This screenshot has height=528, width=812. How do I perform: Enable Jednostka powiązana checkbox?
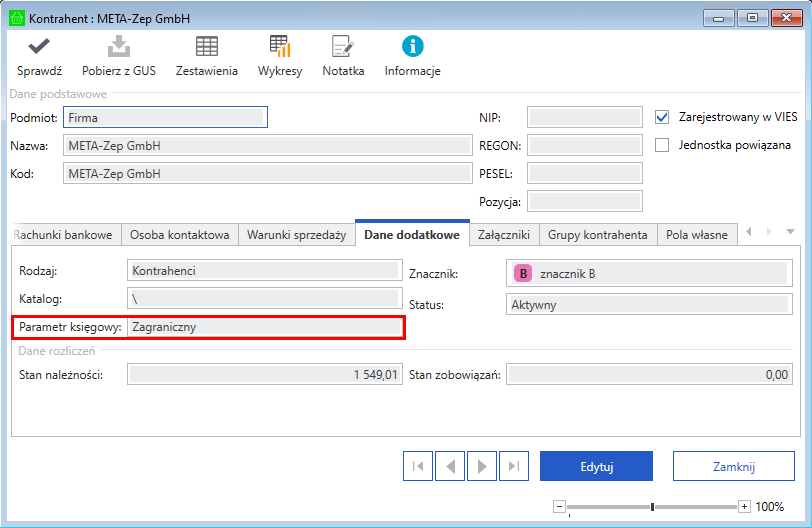[661, 145]
